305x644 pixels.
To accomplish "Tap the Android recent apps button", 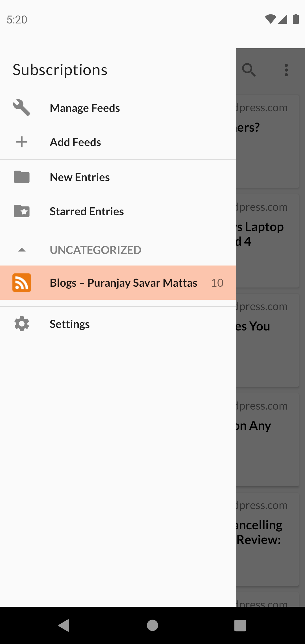I will point(240,625).
